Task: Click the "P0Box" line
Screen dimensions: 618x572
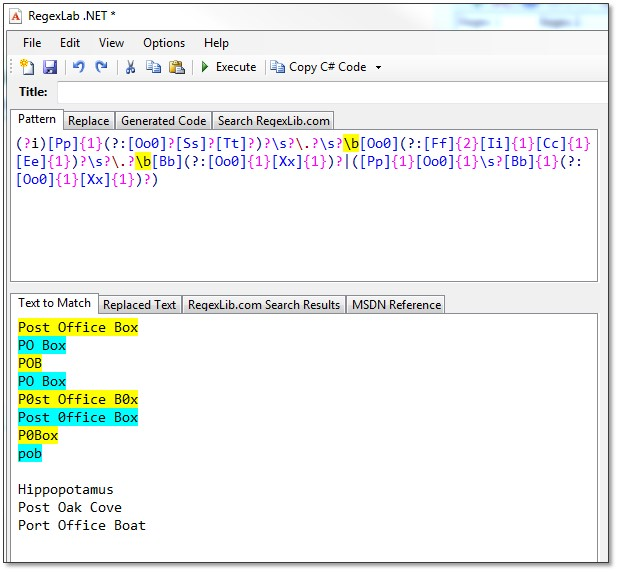Action: [x=38, y=436]
